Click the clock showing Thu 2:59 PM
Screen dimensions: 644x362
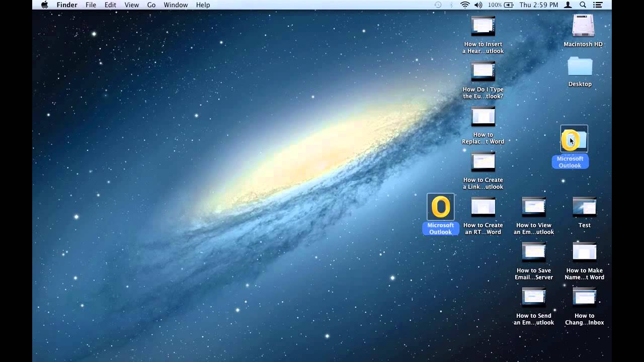[539, 5]
